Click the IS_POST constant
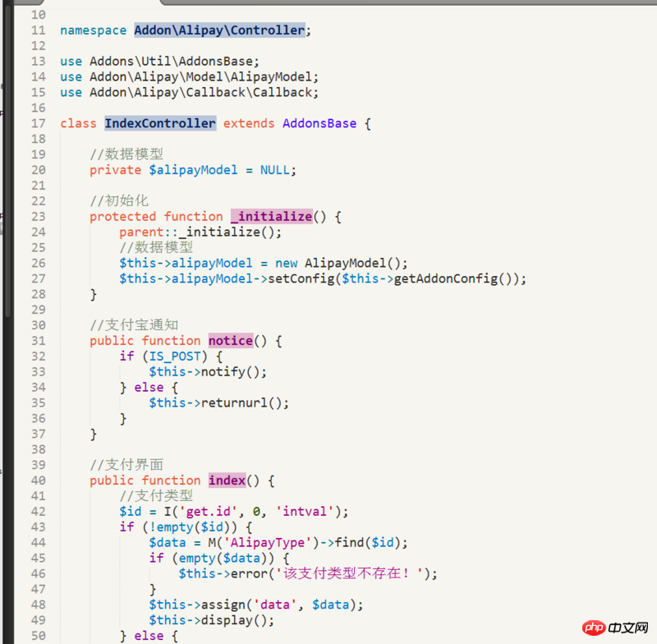Screen dimensions: 657x644 [175, 356]
